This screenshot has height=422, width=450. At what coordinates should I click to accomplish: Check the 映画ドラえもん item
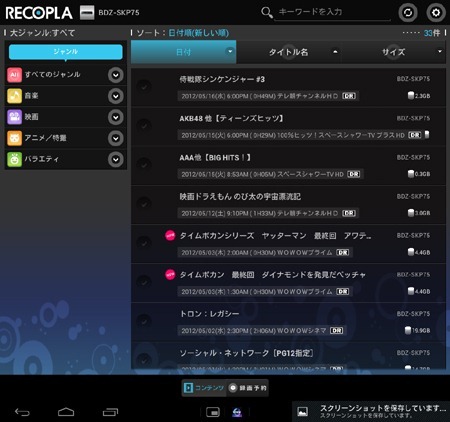(144, 204)
